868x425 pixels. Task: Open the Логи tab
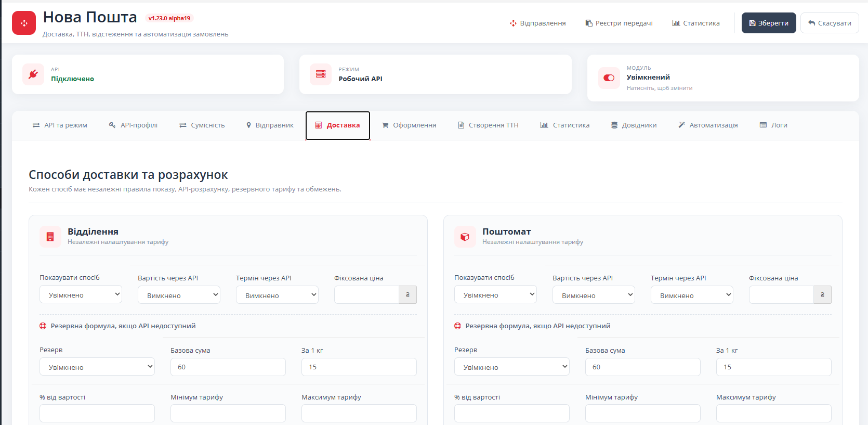[773, 125]
